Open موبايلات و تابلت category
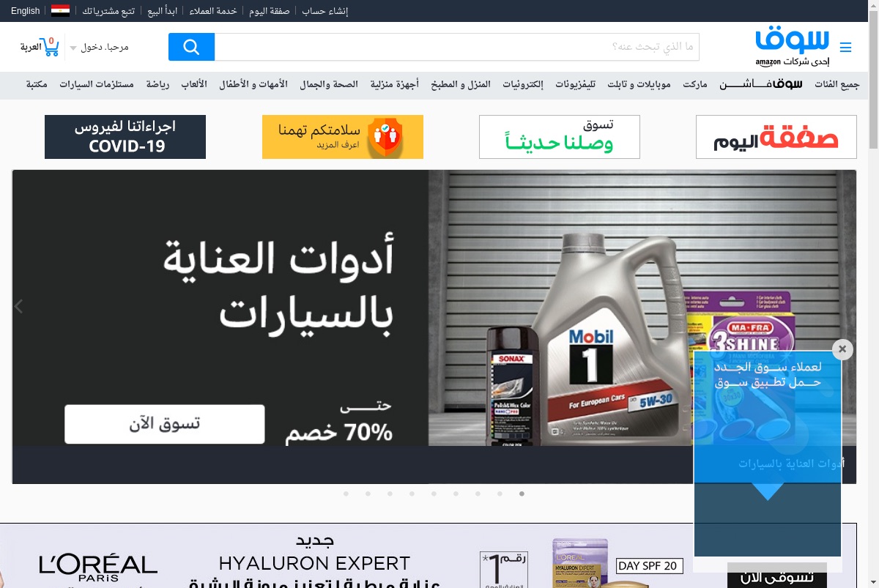Image resolution: width=879 pixels, height=588 pixels. coord(639,84)
